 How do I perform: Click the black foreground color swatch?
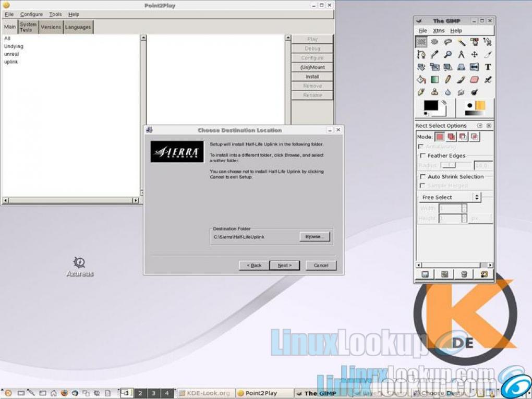pos(431,106)
